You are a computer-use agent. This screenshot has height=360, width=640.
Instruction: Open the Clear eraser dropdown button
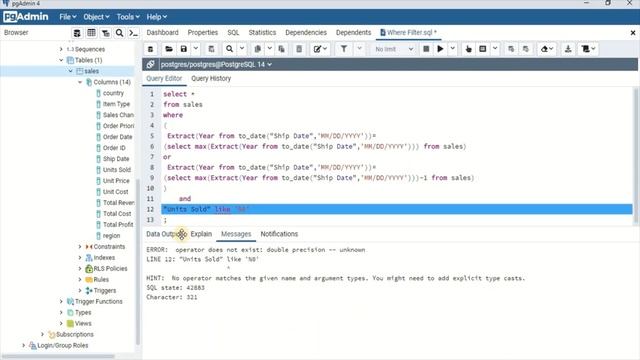547,49
